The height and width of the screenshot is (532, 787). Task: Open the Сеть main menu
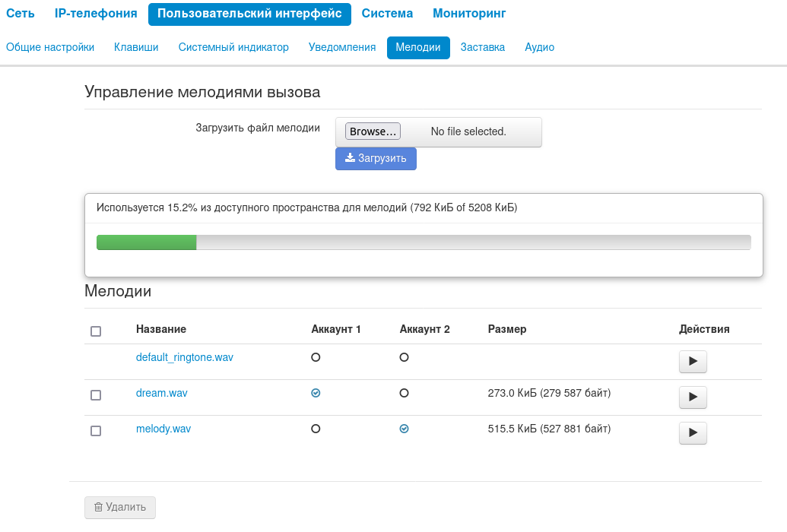pos(21,14)
